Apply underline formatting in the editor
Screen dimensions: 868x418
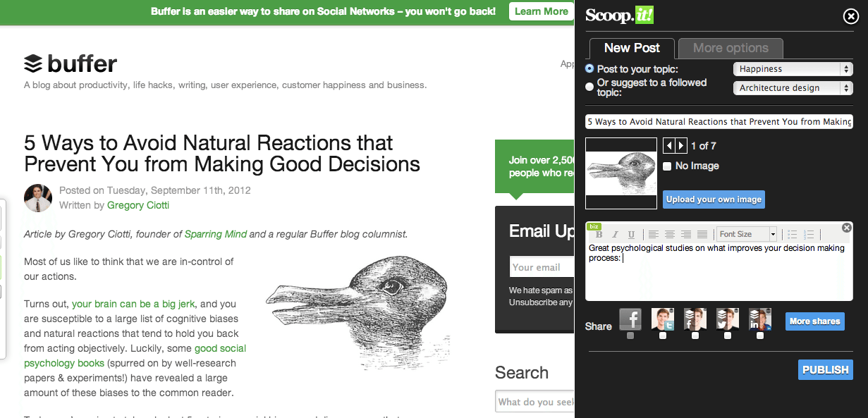tap(631, 235)
